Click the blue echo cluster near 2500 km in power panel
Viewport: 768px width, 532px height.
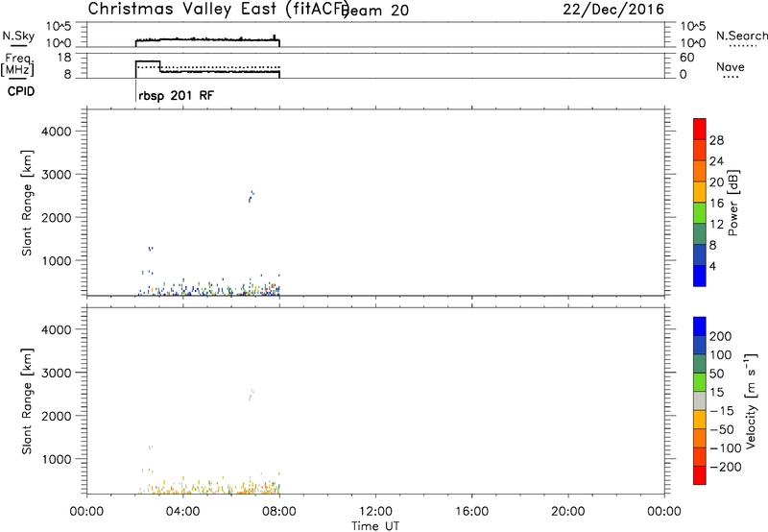(x=252, y=196)
